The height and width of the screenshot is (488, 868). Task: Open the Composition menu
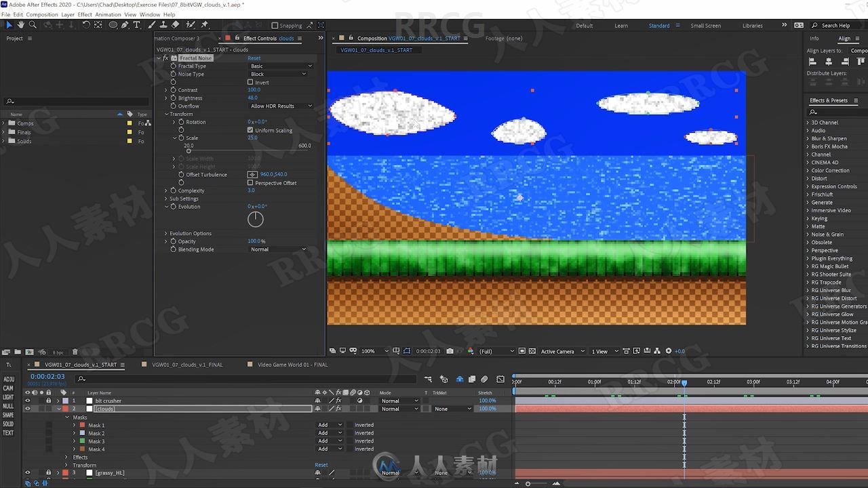tap(42, 14)
